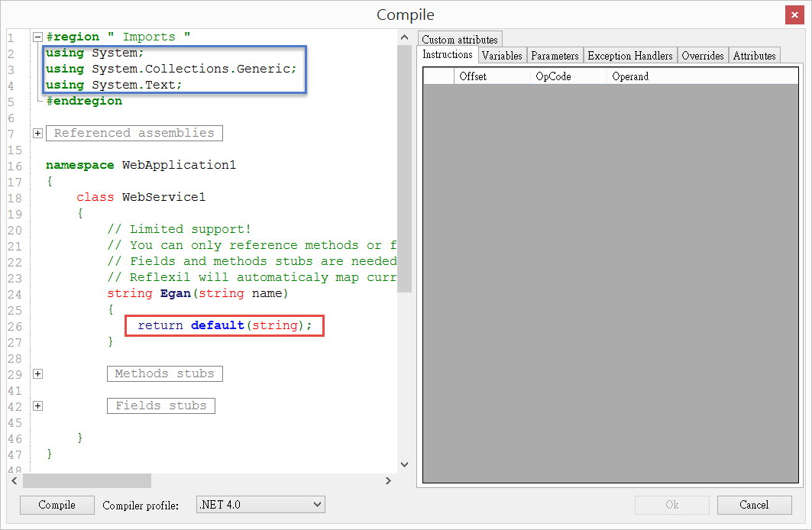Screen dimensions: 812x530
Task: Close the Compile dialog
Action: click(x=794, y=15)
